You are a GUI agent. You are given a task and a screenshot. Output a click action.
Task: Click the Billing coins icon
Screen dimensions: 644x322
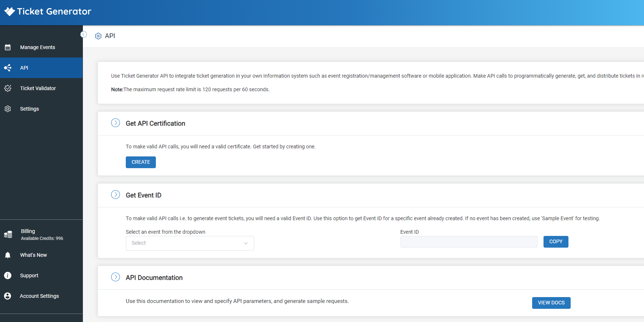click(8, 234)
